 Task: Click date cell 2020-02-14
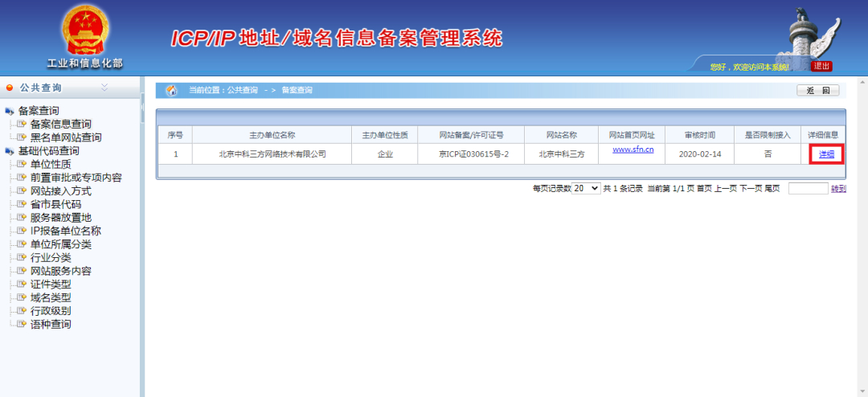[700, 154]
